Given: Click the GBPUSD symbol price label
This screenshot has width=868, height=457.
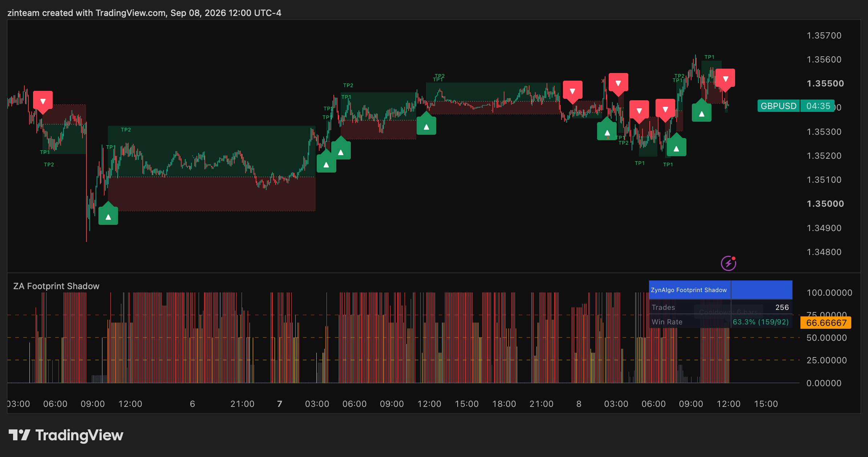Looking at the screenshot, I should (779, 106).
